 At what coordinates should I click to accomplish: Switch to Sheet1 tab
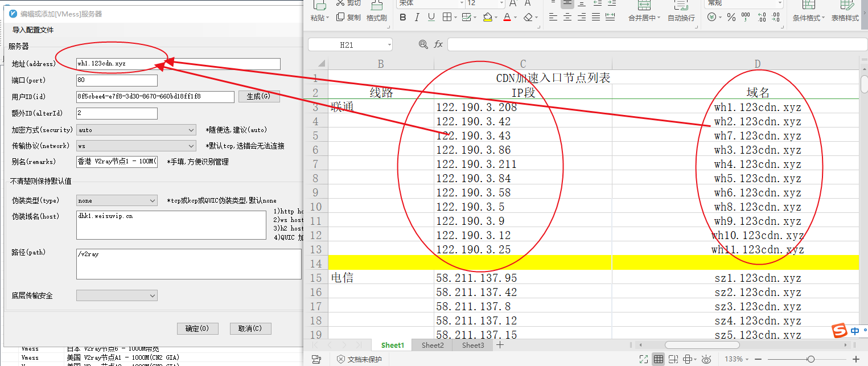point(392,345)
